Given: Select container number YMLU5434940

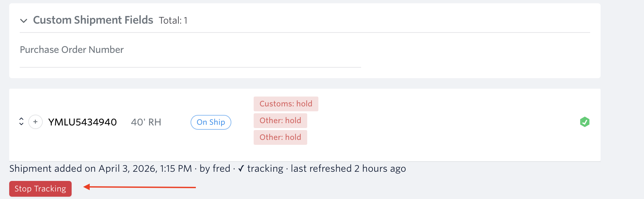Looking at the screenshot, I should point(82,122).
